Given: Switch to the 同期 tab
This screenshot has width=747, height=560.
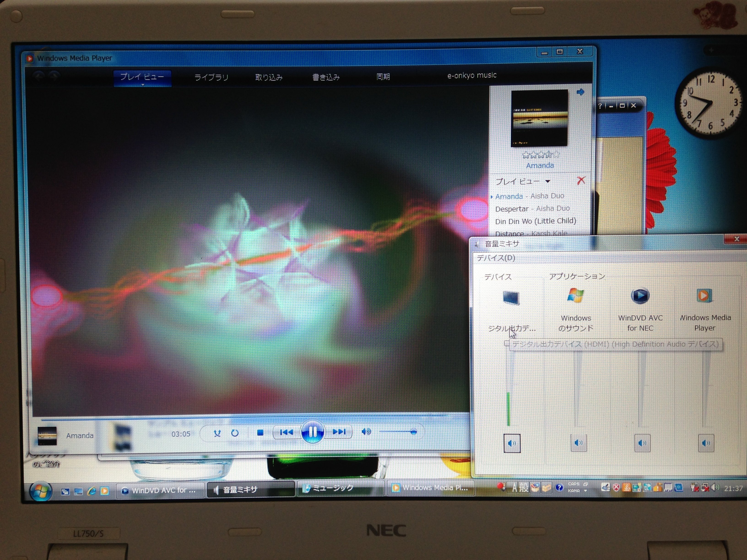Looking at the screenshot, I should click(x=383, y=77).
